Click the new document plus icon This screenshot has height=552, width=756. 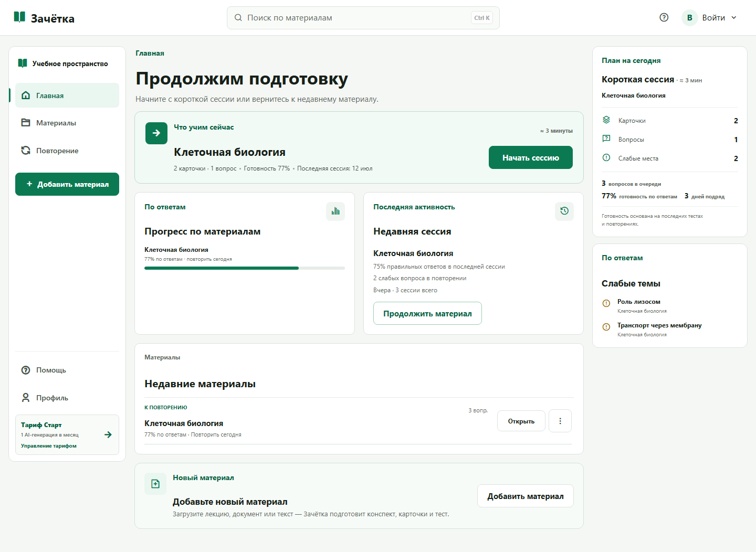155,484
